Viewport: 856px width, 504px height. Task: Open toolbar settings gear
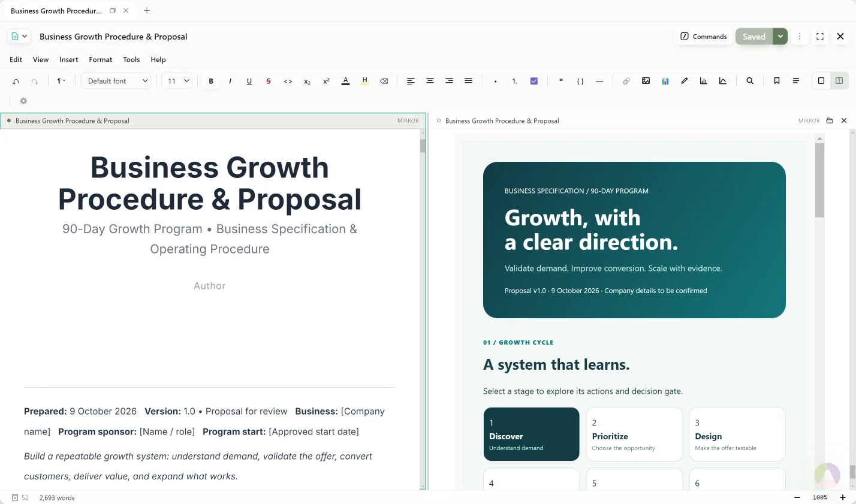[x=23, y=101]
